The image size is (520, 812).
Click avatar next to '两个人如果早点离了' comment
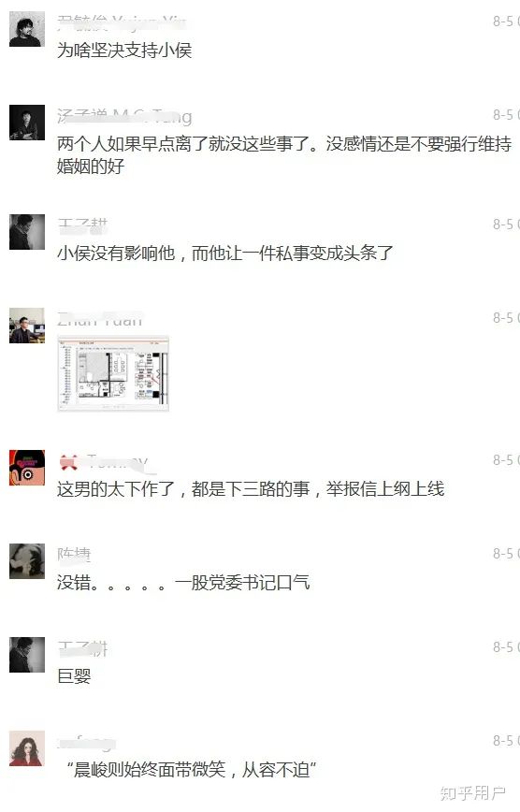[27, 123]
